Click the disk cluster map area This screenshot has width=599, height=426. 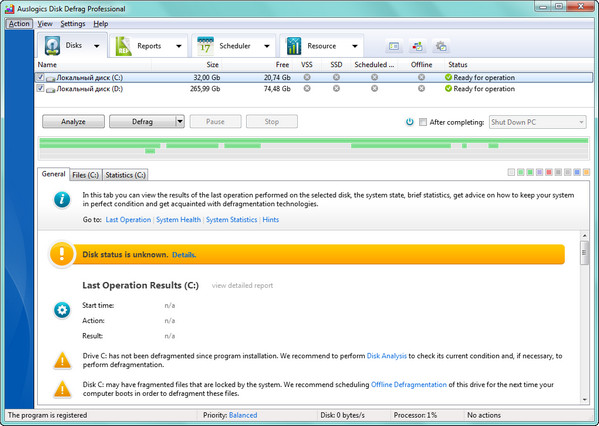tap(314, 148)
